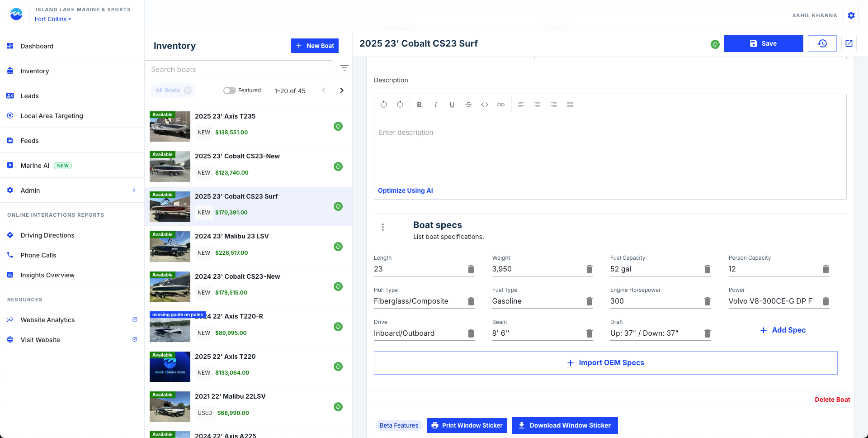Open the settings gear icon
This screenshot has height=438, width=868.
[x=851, y=15]
